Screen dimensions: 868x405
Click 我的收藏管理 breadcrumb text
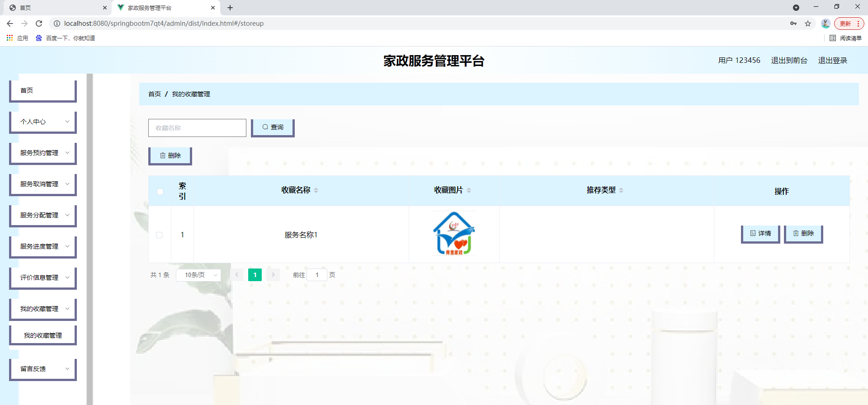click(x=191, y=94)
